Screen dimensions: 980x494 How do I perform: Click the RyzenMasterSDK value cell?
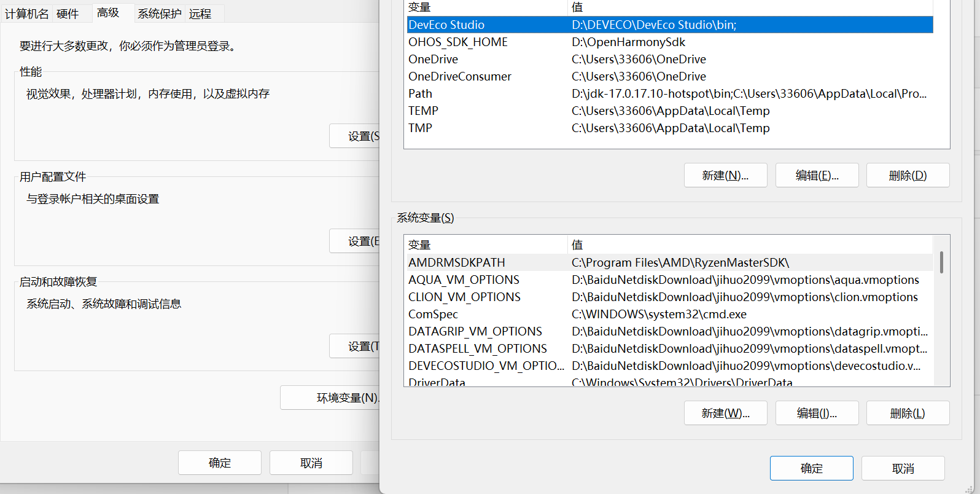pyautogui.click(x=680, y=262)
